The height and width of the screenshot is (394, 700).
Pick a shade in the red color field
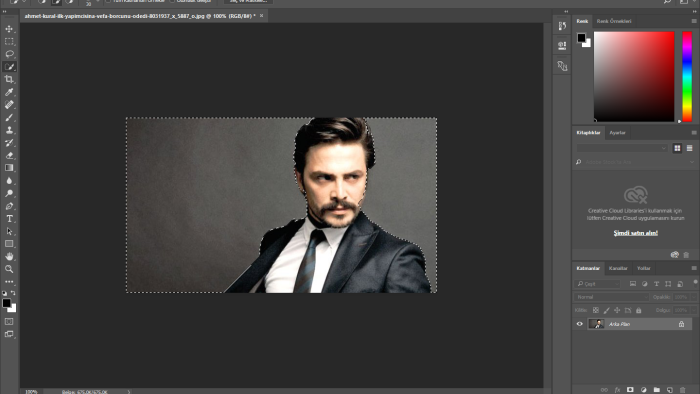point(634,76)
